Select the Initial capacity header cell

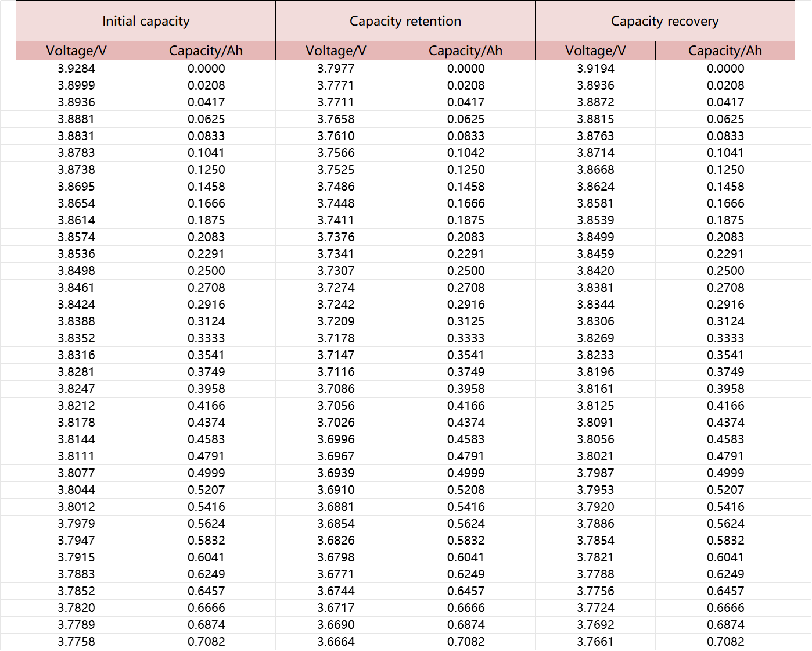pos(146,21)
